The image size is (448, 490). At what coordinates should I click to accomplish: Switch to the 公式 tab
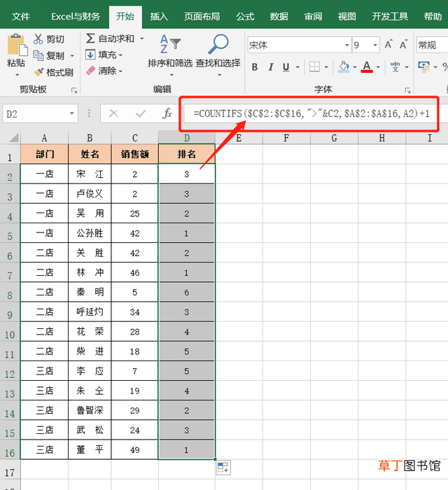[x=245, y=17]
